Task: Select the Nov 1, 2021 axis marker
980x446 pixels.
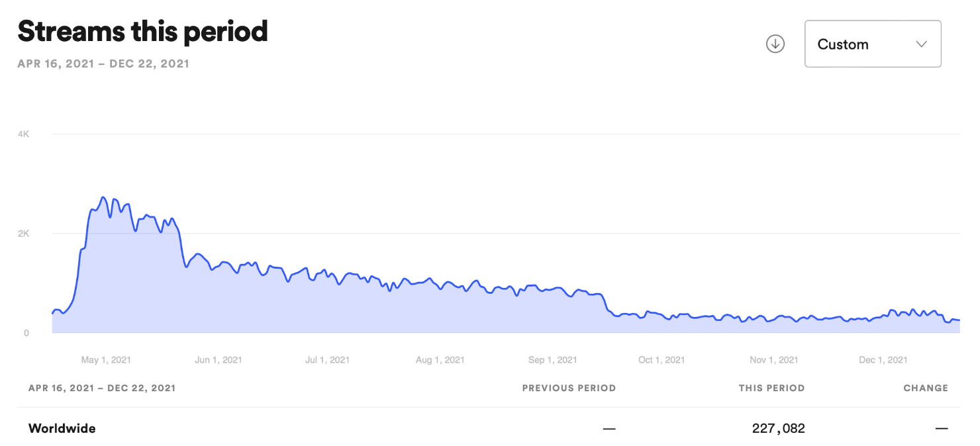Action: pyautogui.click(x=773, y=360)
